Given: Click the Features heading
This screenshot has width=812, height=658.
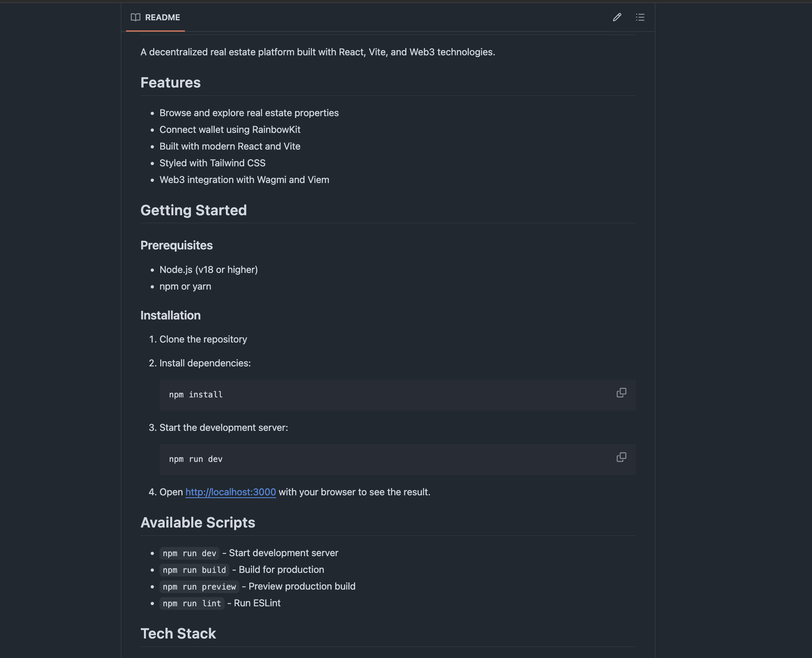Looking at the screenshot, I should coord(170,82).
